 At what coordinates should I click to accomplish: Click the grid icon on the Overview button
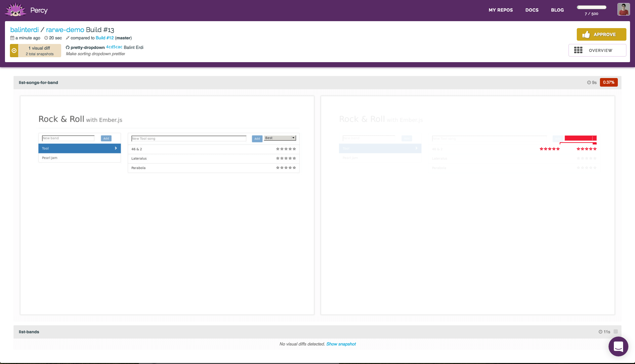pyautogui.click(x=578, y=50)
